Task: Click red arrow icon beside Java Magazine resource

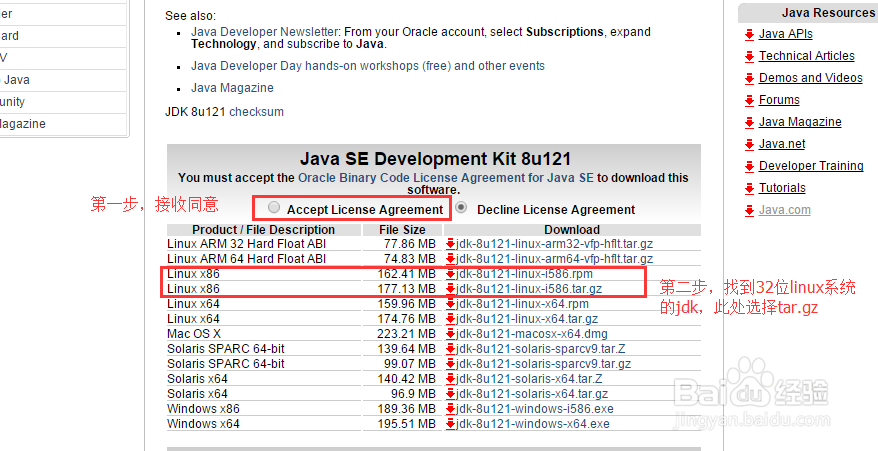Action: pos(749,123)
